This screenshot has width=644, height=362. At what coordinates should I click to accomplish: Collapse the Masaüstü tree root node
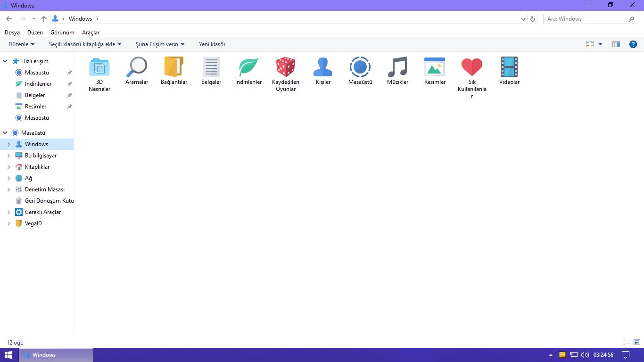[x=5, y=133]
